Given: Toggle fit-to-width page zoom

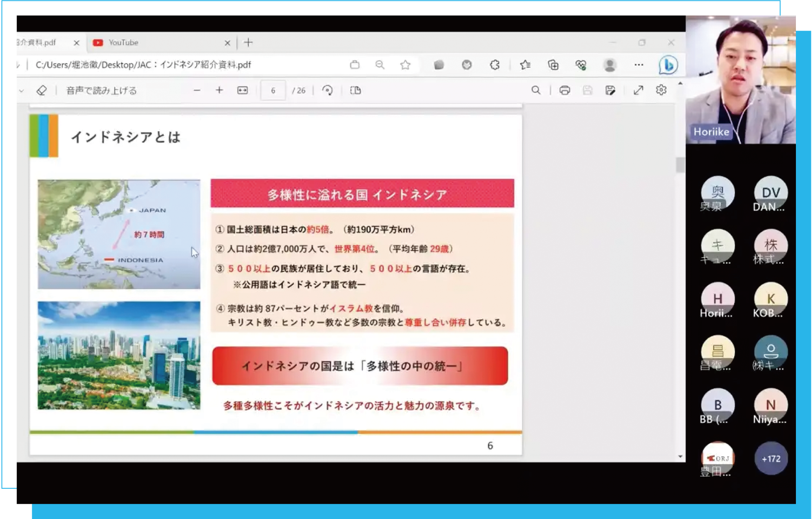Looking at the screenshot, I should [243, 91].
